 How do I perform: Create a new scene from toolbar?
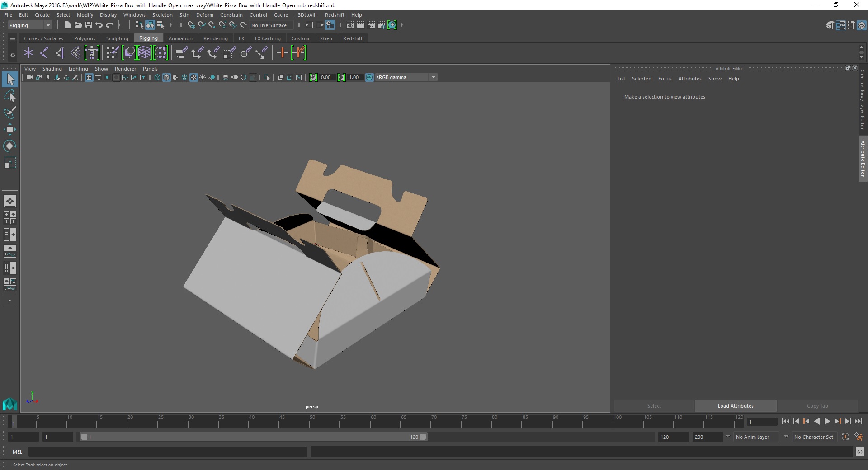(x=67, y=25)
